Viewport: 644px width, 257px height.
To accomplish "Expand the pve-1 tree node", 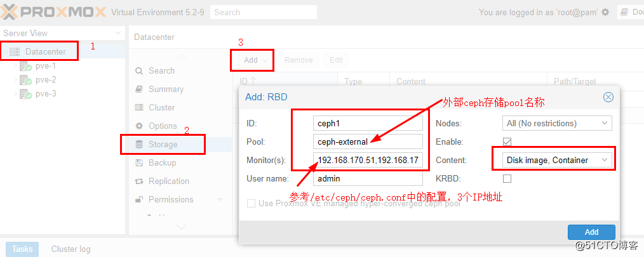I will 16,66.
